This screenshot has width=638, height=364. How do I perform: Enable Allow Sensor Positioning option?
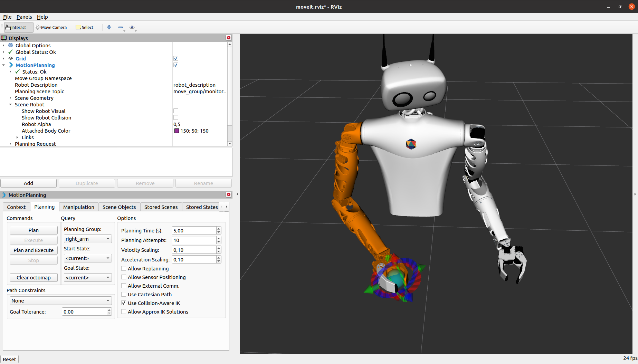click(x=124, y=277)
